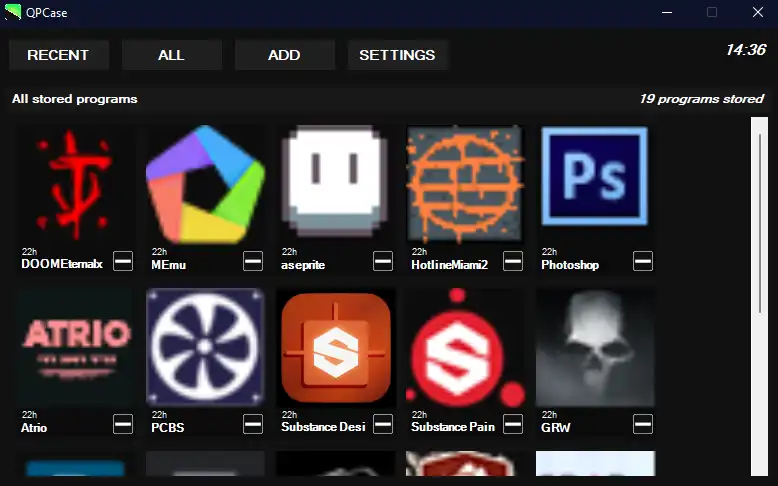Click the 14:36 clock display

tap(746, 50)
